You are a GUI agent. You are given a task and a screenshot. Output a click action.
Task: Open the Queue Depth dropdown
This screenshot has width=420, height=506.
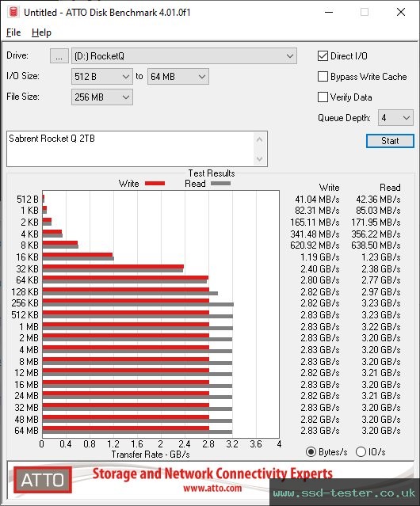[395, 118]
